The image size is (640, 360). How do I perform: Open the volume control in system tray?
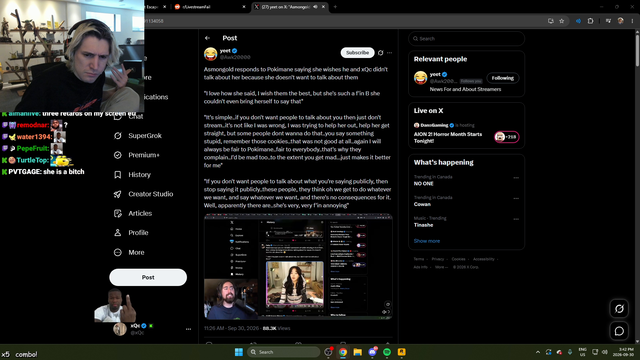click(x=604, y=352)
